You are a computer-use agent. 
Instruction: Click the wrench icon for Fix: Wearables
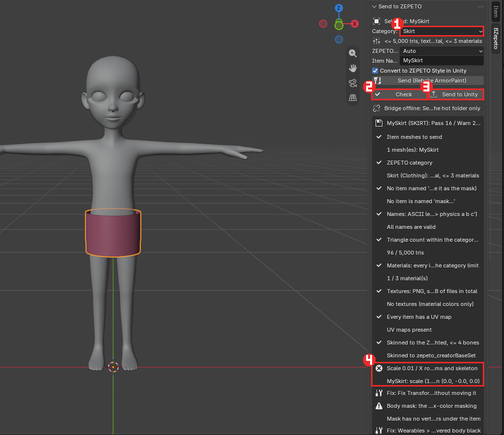(379, 431)
